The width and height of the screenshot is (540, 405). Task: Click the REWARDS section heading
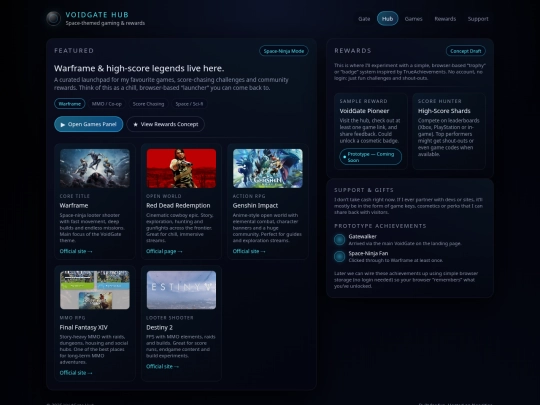(x=353, y=51)
